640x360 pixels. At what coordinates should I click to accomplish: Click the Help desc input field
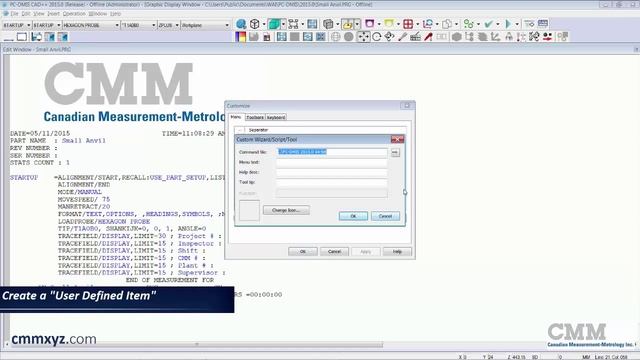point(332,172)
